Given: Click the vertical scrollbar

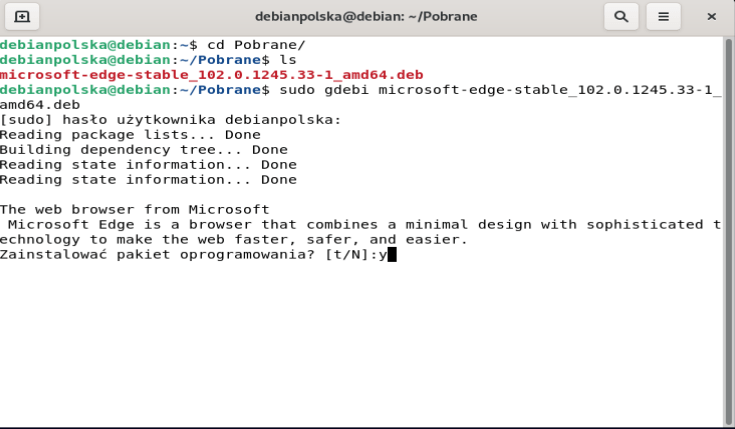Looking at the screenshot, I should (728, 231).
